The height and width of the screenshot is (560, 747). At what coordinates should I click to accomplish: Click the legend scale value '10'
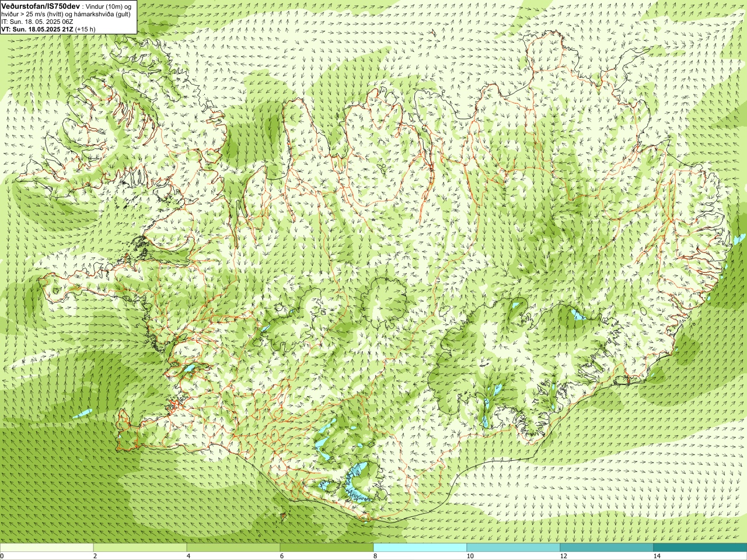[470, 556]
